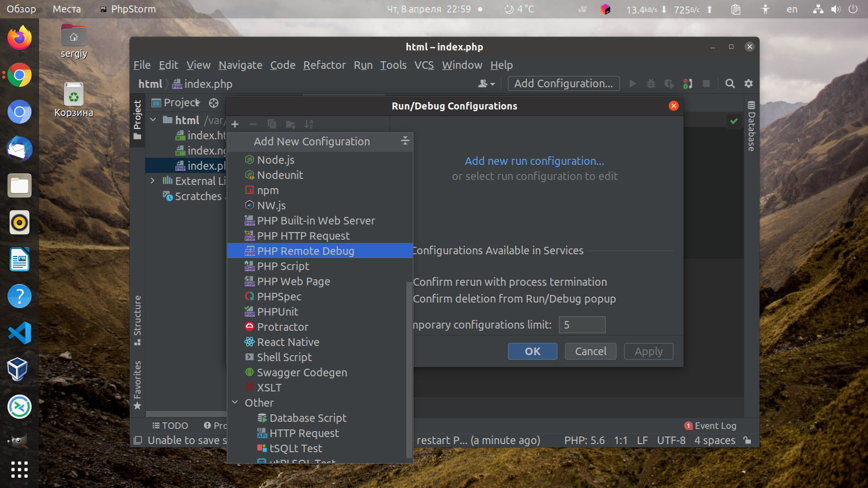The image size is (868, 488).
Task: Collapse the html project root folder
Action: tap(153, 120)
